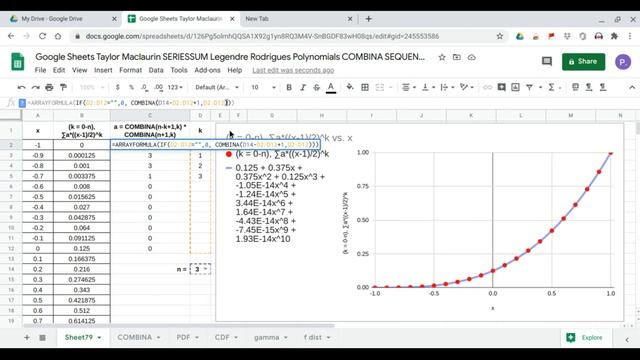Open the functions sigma menu
Image resolution: width=640 pixels, height=360 pixels.
[552, 87]
